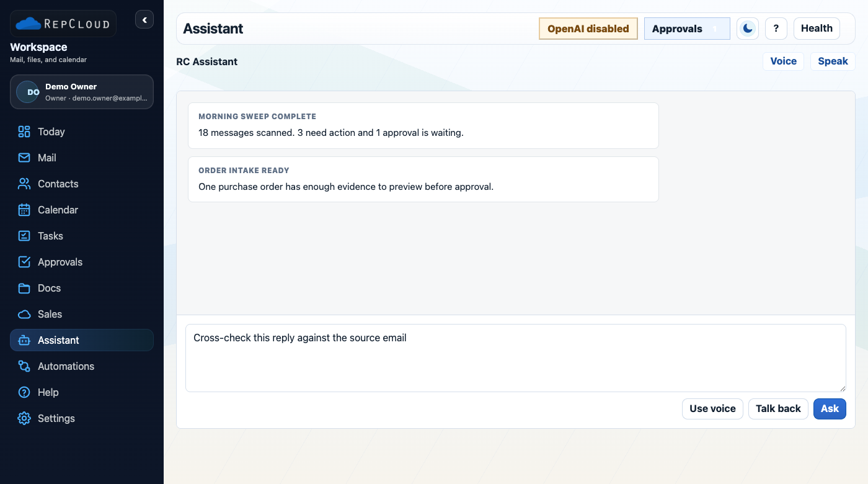Image resolution: width=868 pixels, height=484 pixels.
Task: Click the DO user avatar
Action: click(28, 92)
